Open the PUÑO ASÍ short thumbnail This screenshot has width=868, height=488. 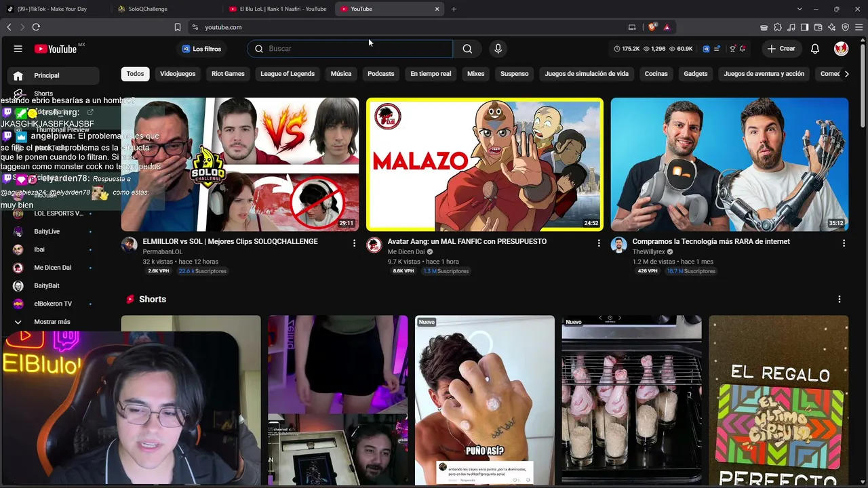[x=485, y=401]
